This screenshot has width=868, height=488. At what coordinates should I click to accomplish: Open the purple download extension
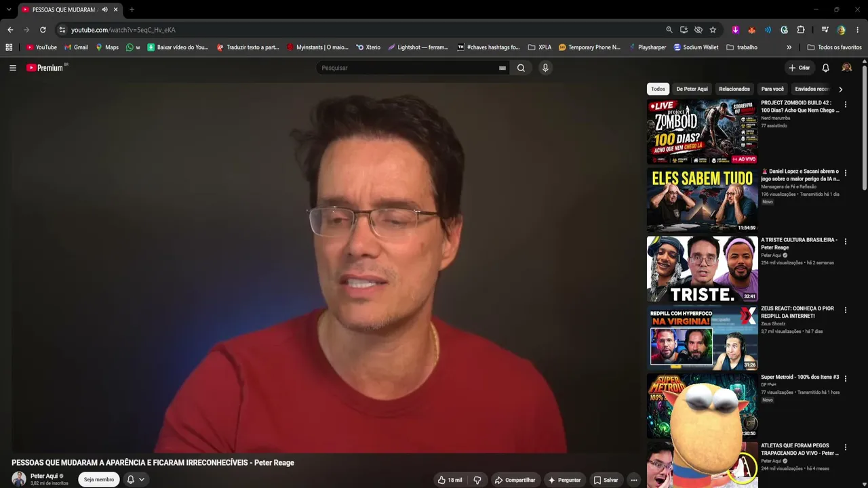[x=735, y=30]
